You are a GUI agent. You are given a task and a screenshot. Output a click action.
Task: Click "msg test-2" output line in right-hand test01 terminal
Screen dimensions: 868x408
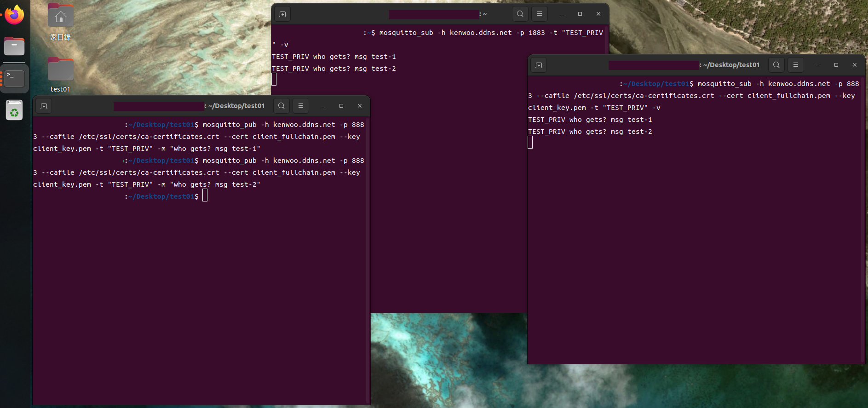click(x=590, y=132)
